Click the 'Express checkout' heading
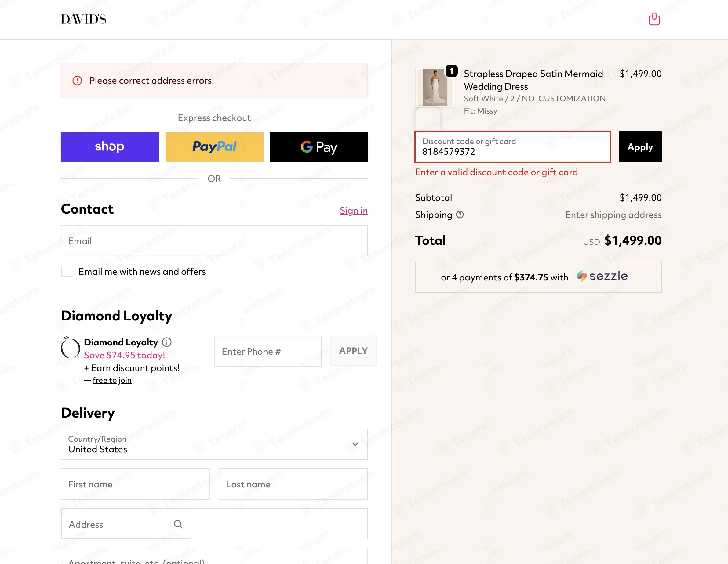The width and height of the screenshot is (728, 564). click(x=214, y=118)
